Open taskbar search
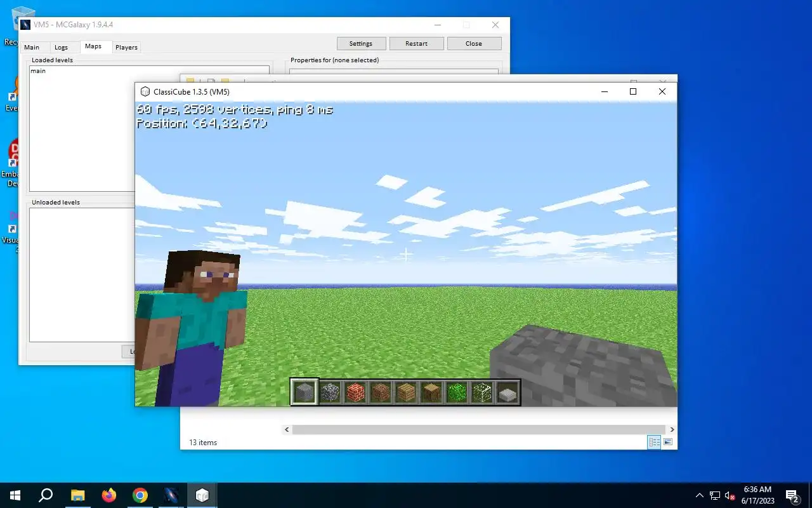Screen dimensions: 812x508 tap(46, 495)
